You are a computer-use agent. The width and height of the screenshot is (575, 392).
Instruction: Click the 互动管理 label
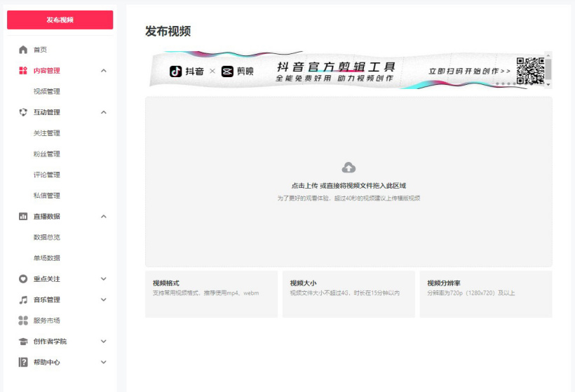coord(46,112)
